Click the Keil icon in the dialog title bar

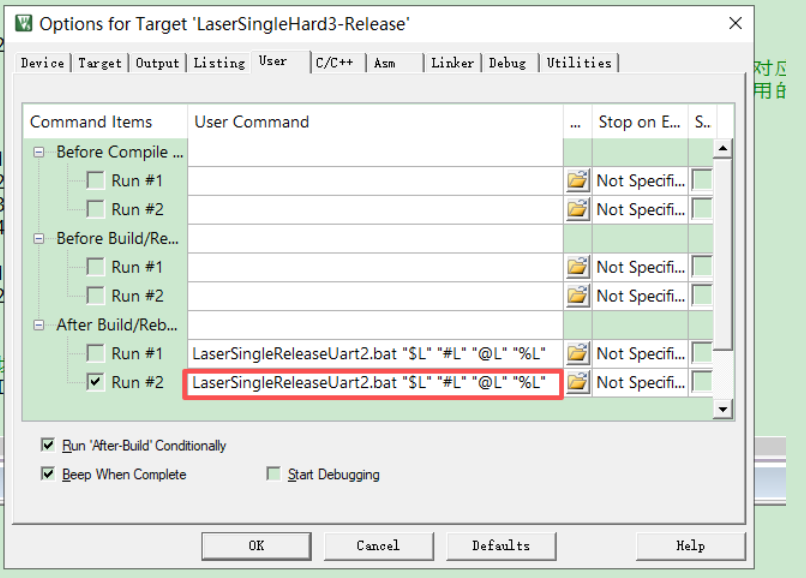click(x=24, y=23)
